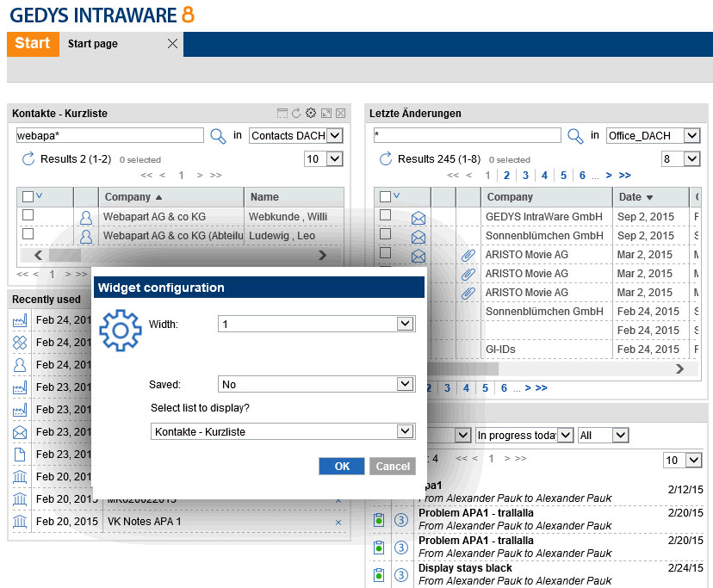
Task: Refresh results in the Kontakte - Kurzliste list
Action: point(28,158)
